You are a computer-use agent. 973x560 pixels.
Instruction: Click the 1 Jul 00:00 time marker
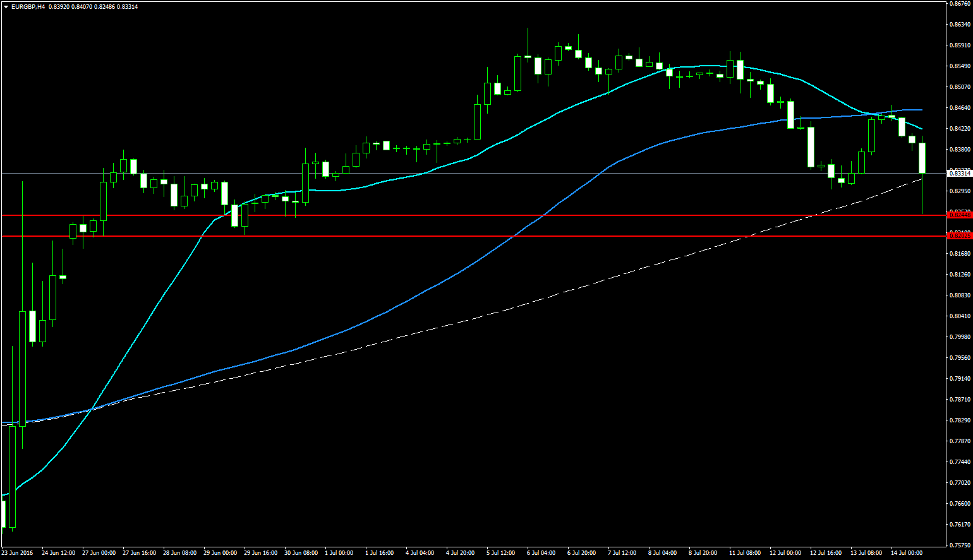[x=339, y=553]
